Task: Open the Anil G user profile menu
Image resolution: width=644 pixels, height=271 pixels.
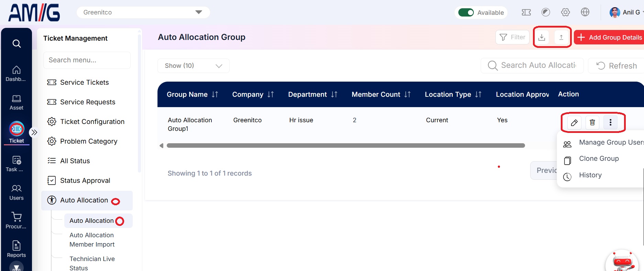Action: tap(626, 12)
